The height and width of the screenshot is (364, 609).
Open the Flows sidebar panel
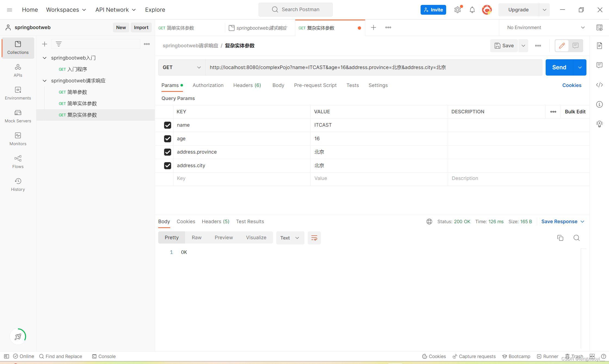pos(18,162)
